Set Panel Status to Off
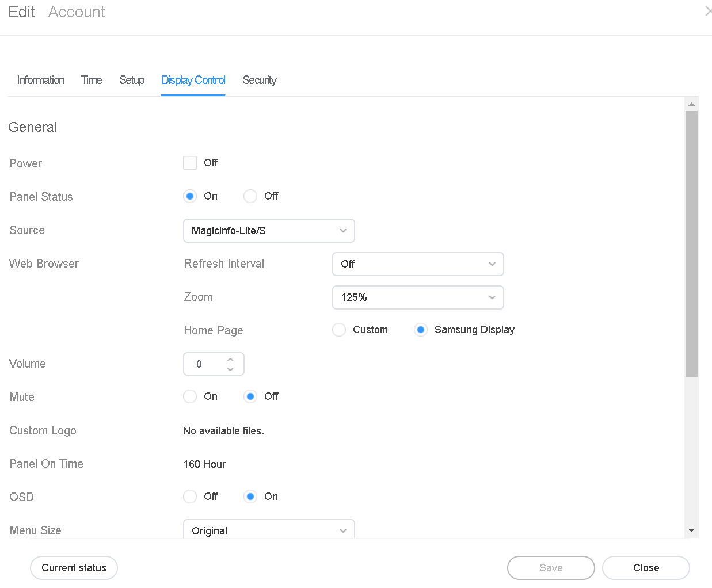This screenshot has height=588, width=712. [250, 196]
